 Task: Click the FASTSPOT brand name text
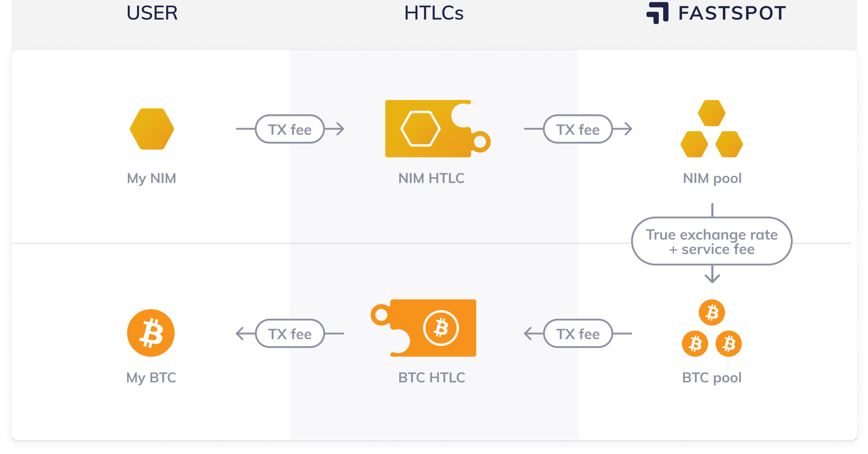click(x=732, y=13)
